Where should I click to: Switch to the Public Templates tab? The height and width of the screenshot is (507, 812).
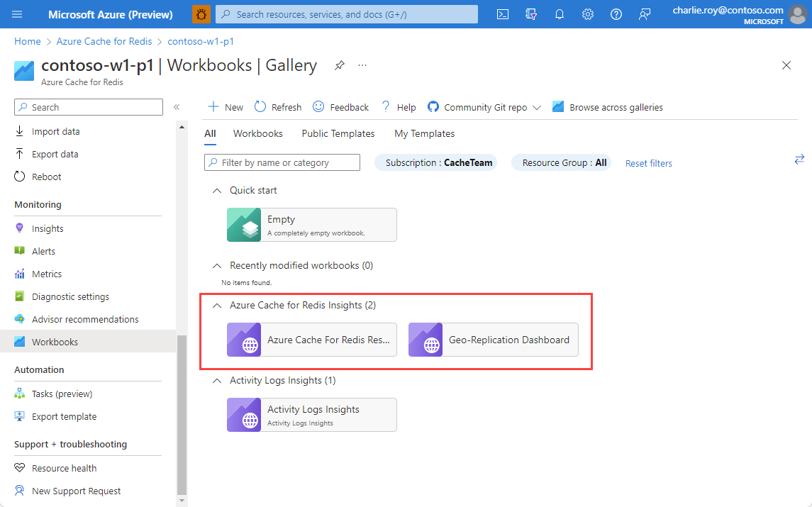pyautogui.click(x=338, y=133)
